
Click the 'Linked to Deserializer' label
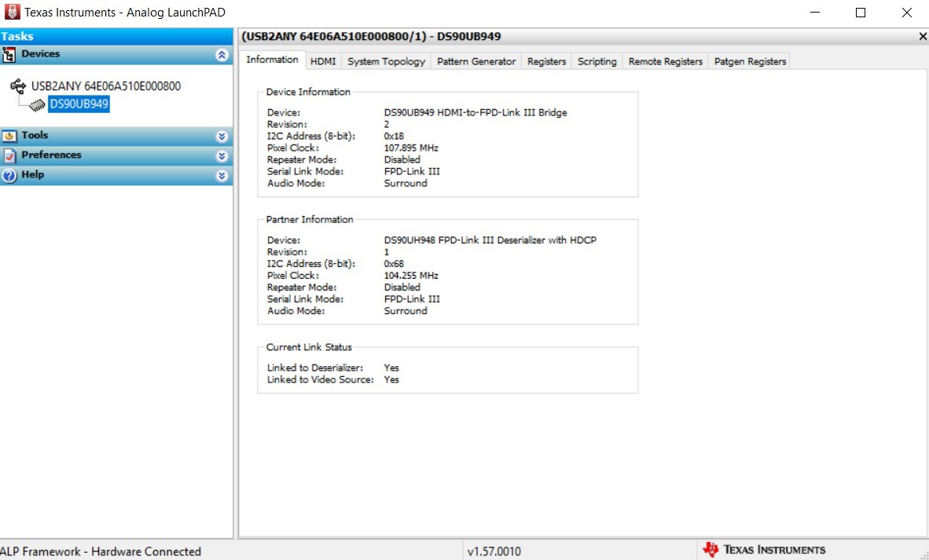[315, 368]
